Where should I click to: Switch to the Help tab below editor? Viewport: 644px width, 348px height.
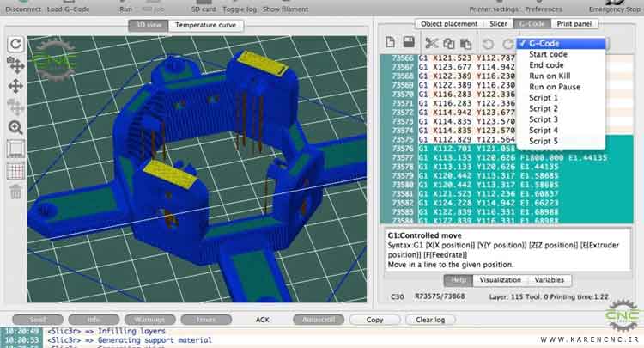pyautogui.click(x=459, y=280)
